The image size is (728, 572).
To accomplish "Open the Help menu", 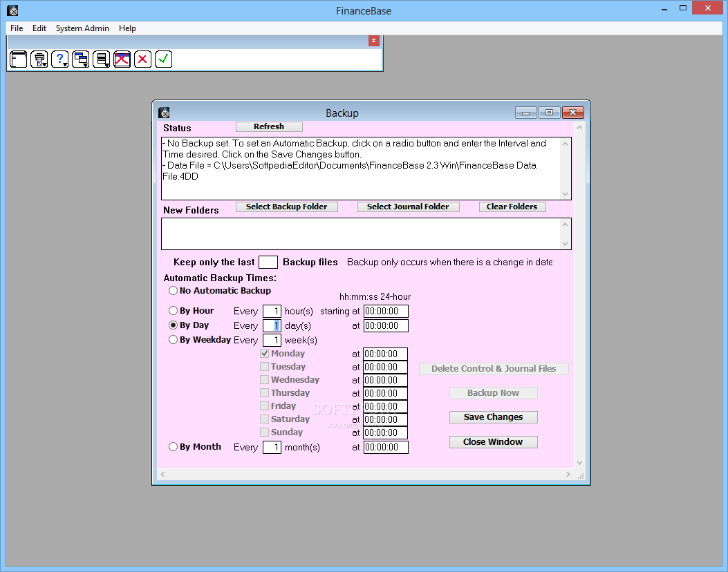I will pyautogui.click(x=127, y=28).
